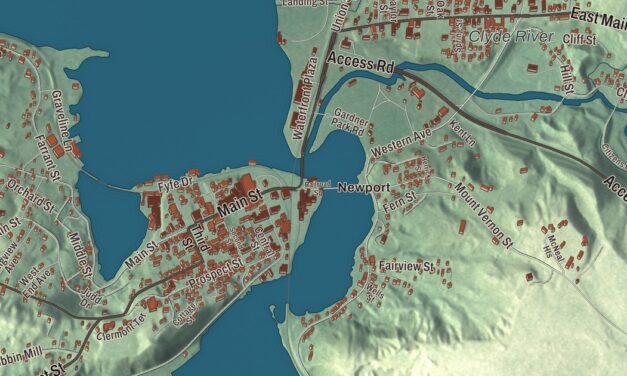
Task: Select the Fairview St label
Action: tap(406, 266)
